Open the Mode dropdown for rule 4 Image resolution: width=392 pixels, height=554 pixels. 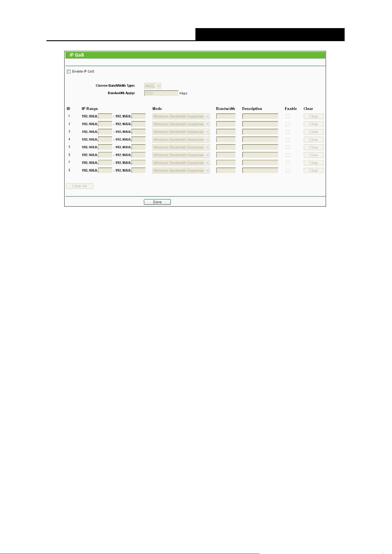tap(181, 140)
